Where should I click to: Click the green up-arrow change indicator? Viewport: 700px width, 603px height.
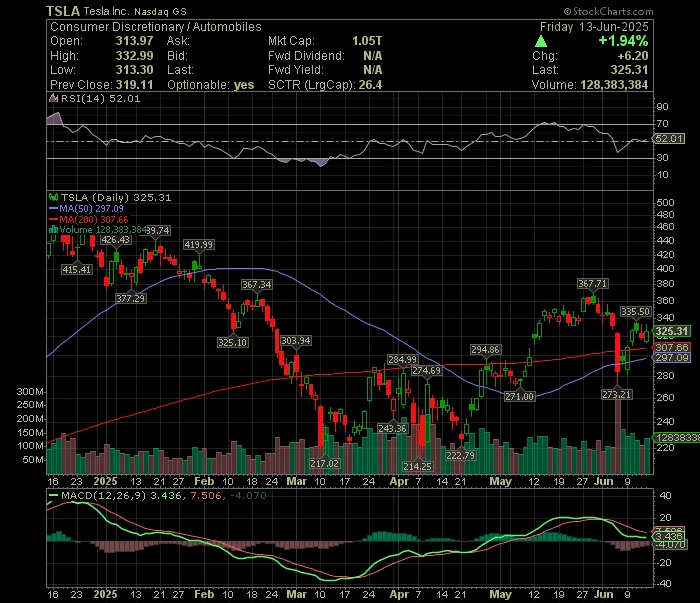541,42
